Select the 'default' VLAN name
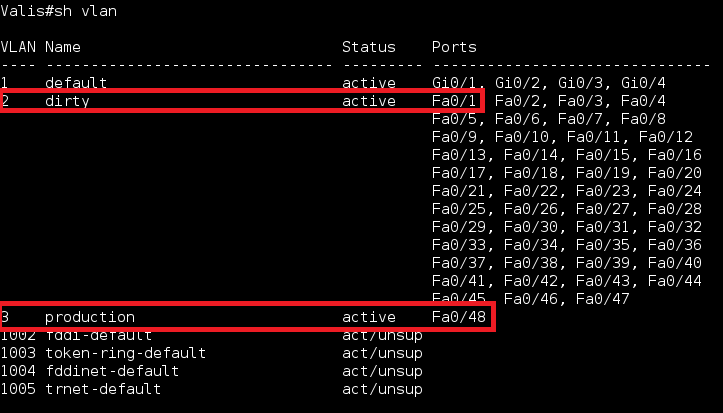Viewport: 723px width, 413px height. click(x=76, y=83)
